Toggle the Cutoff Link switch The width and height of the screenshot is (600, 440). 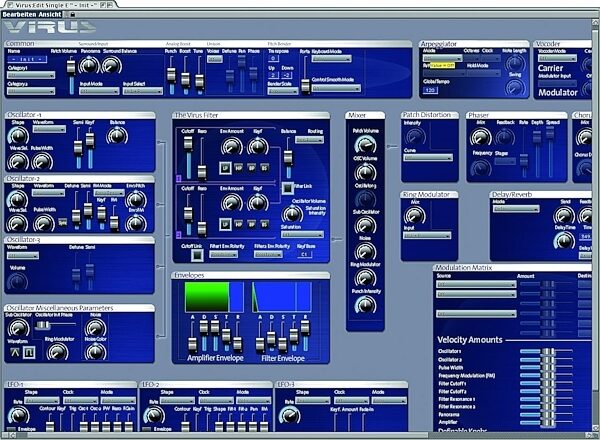[197, 255]
